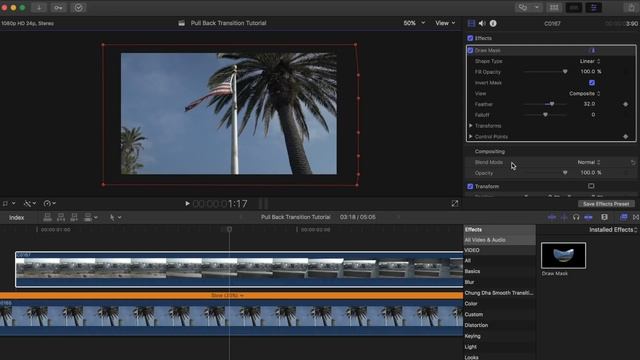The height and width of the screenshot is (360, 640).
Task: Open the timeline Index
Action: click(x=17, y=218)
